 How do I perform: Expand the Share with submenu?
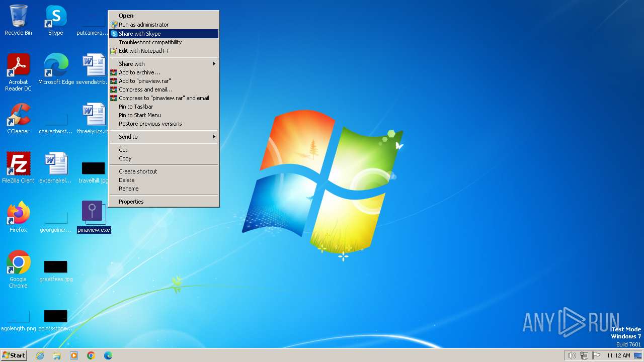[x=164, y=64]
